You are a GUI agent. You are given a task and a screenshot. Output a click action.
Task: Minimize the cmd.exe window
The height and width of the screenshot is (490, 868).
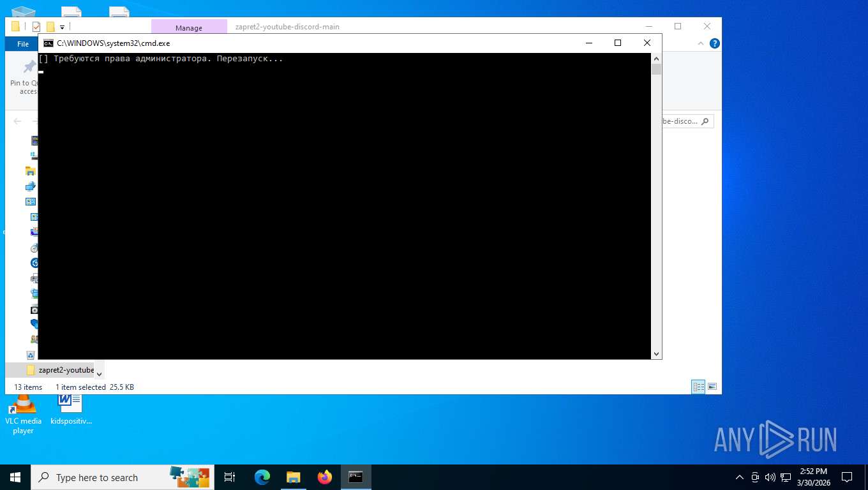tap(588, 43)
